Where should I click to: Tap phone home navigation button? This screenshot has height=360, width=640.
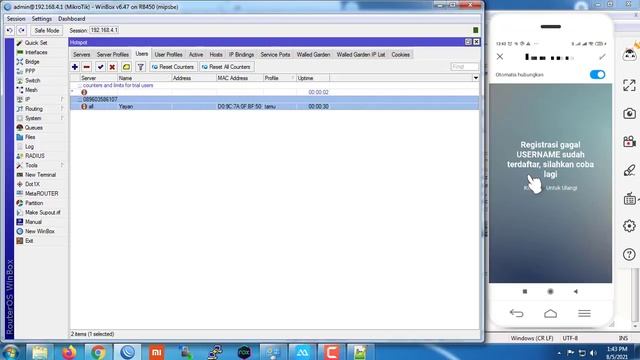[550, 313]
